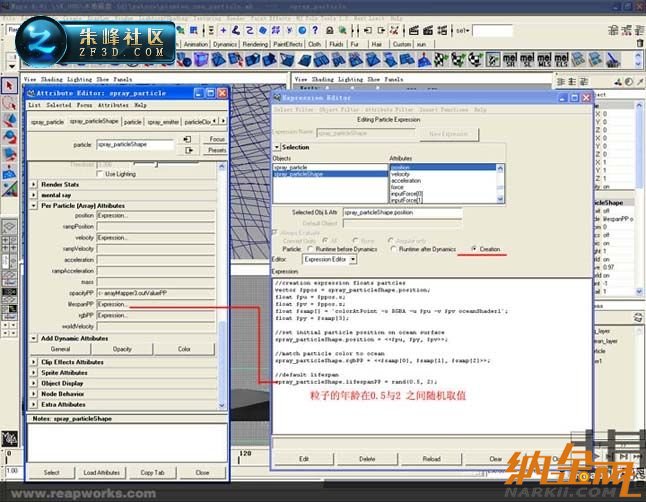This screenshot has height=502, width=646.
Task: Activate the Scale tool in toolbox
Action: 9,155
